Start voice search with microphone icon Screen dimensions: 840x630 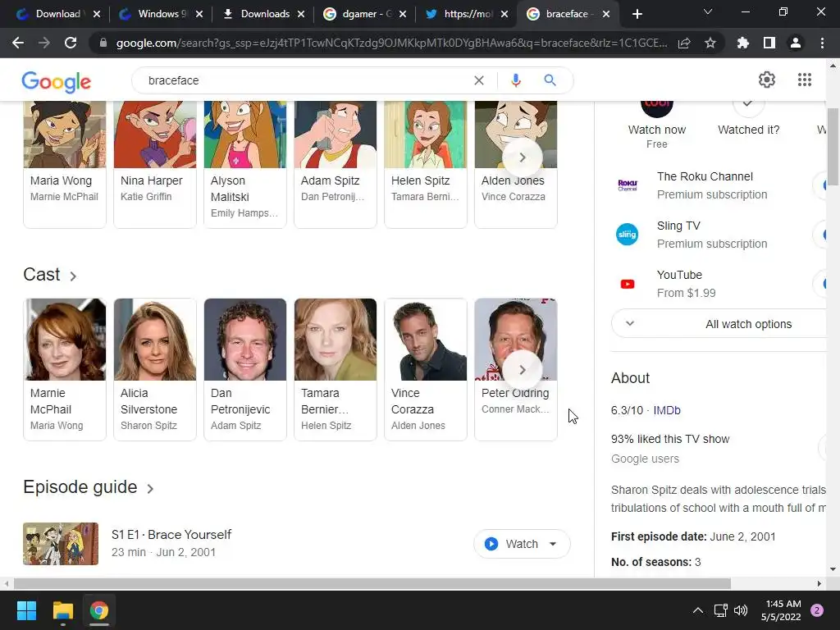[515, 80]
